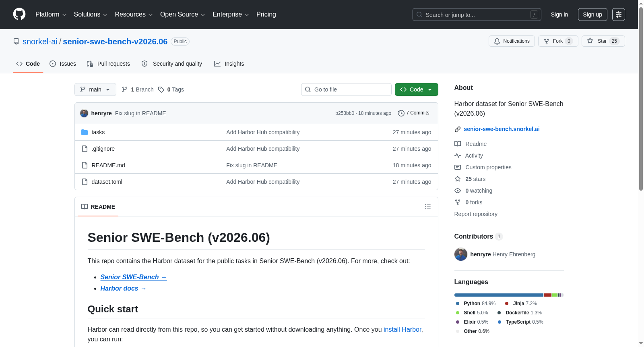Expand the Enterprise menu
This screenshot has height=347, width=644.
coord(231,15)
